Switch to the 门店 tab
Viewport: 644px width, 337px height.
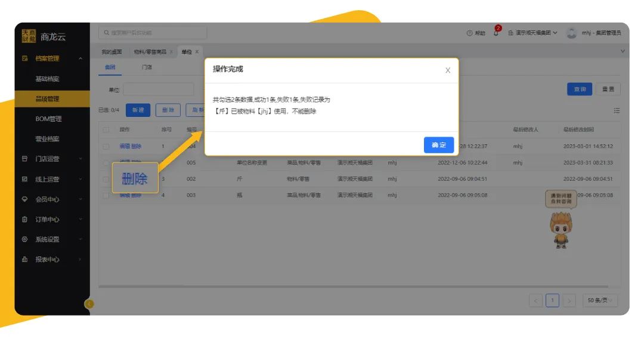click(146, 67)
